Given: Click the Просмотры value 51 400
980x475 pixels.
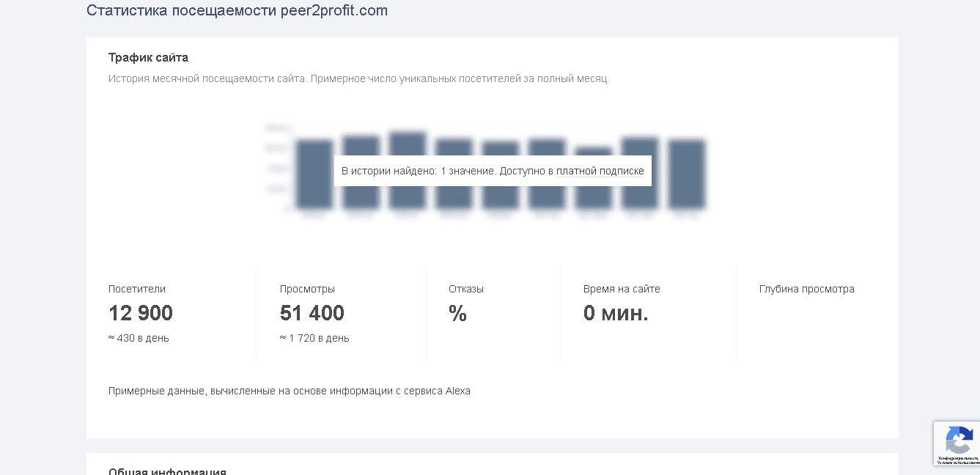Looking at the screenshot, I should [312, 313].
